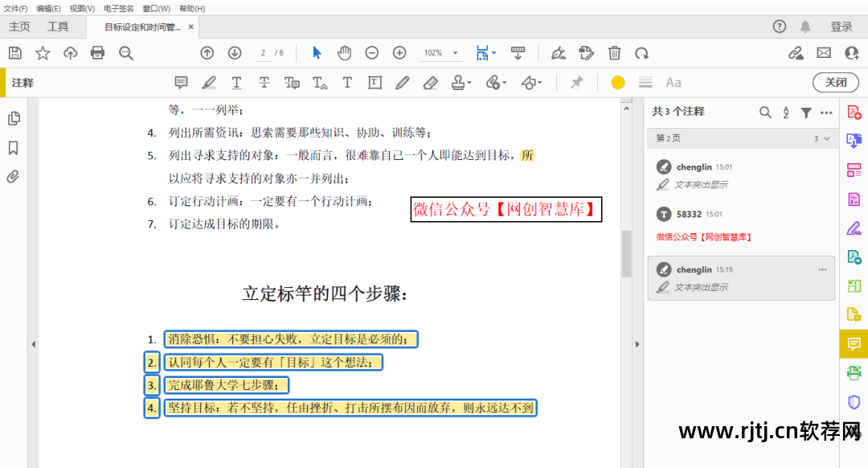This screenshot has height=468, width=868.
Task: Collapse the right comments pane arrow
Action: pos(637,344)
